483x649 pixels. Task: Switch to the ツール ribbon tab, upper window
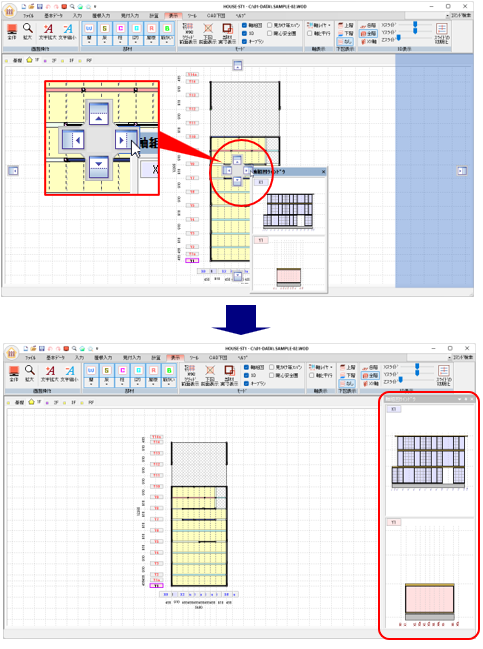coord(192,16)
